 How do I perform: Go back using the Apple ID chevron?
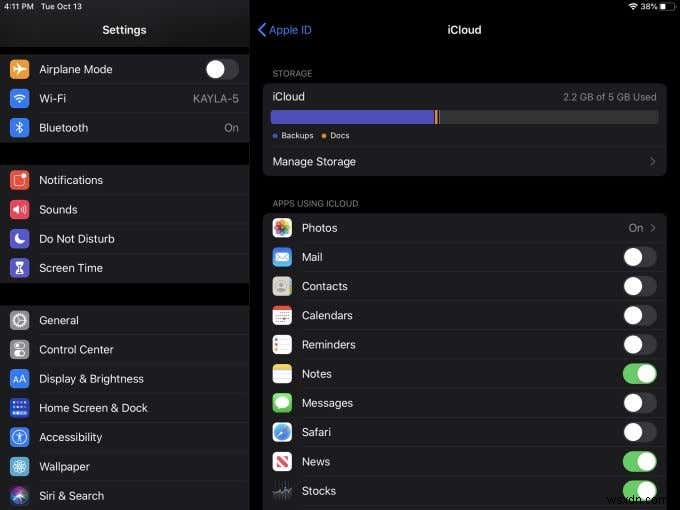[x=262, y=30]
